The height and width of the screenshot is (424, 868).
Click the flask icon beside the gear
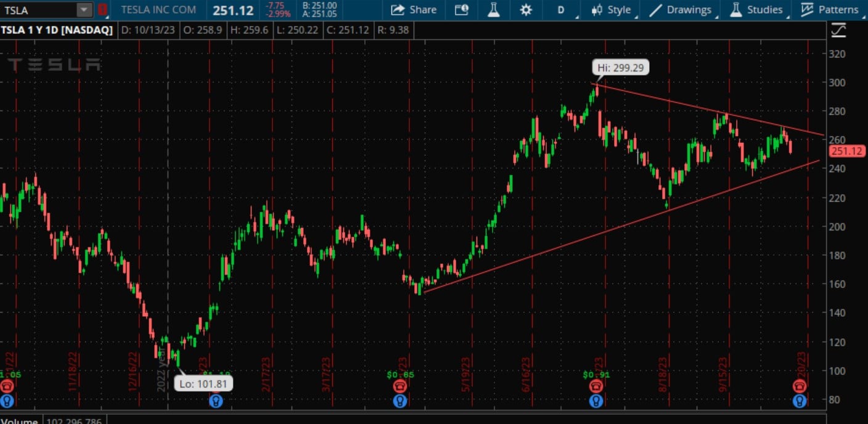493,10
